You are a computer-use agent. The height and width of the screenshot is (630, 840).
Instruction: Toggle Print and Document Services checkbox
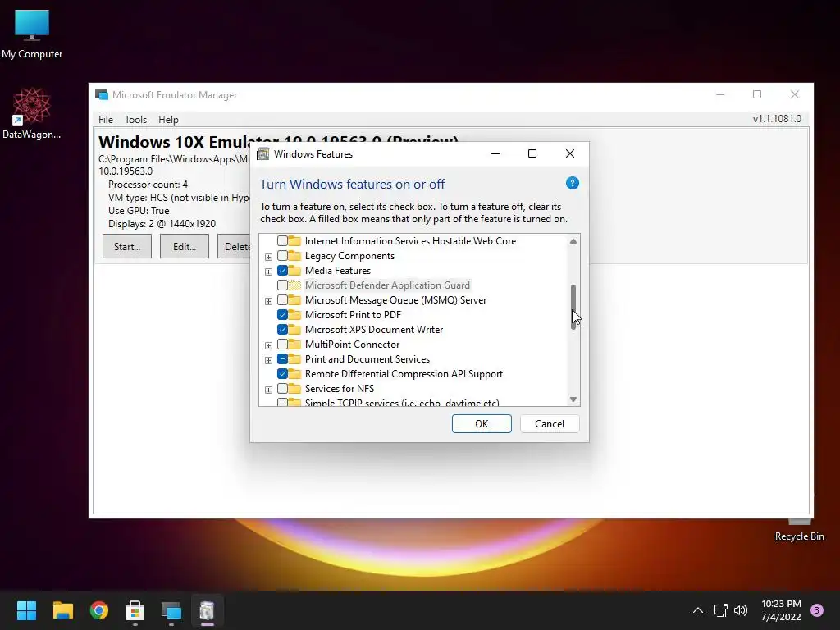[282, 359]
